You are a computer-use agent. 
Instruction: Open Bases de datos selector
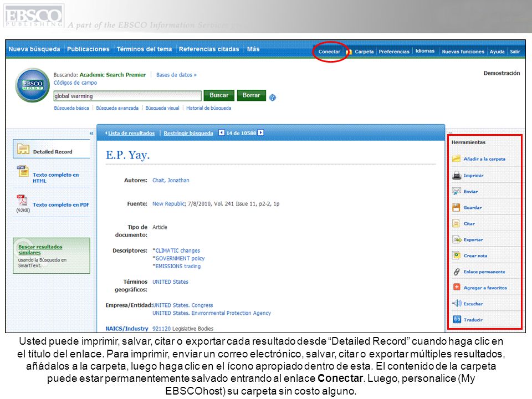tap(176, 75)
